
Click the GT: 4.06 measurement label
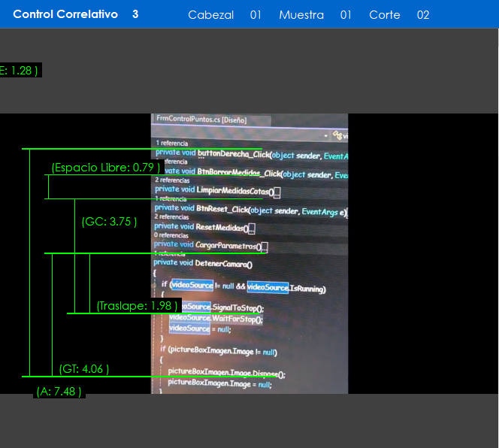click(x=84, y=369)
